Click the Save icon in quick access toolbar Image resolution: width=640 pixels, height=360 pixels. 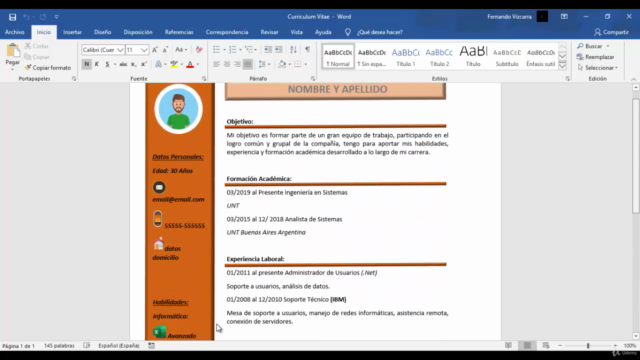coord(13,17)
